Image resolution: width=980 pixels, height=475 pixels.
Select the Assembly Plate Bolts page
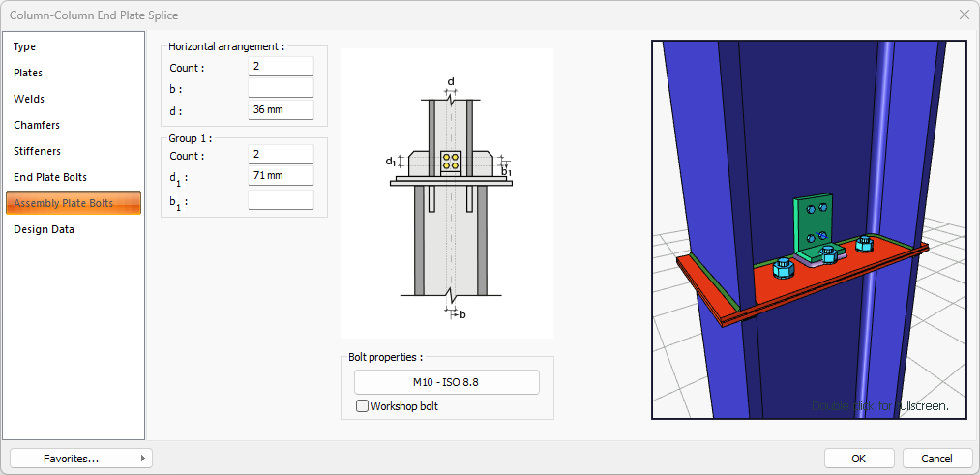63,203
